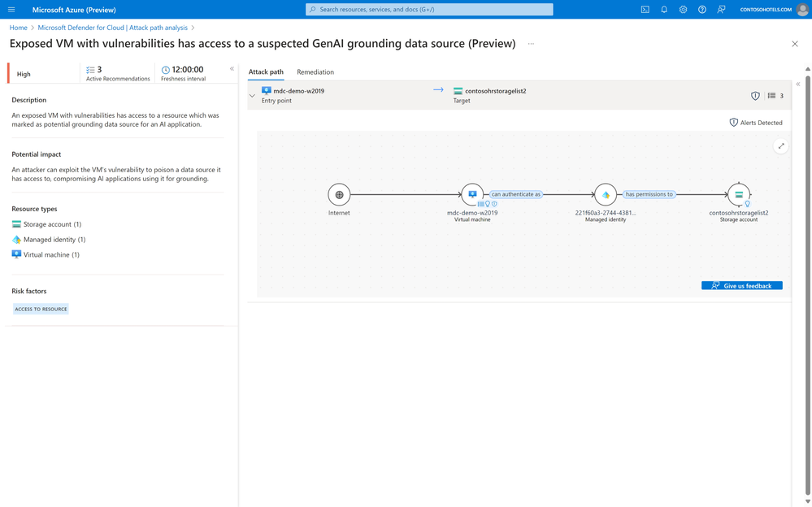Image resolution: width=812 pixels, height=507 pixels.
Task: Click the shield alert badge under VM node
Action: point(494,204)
